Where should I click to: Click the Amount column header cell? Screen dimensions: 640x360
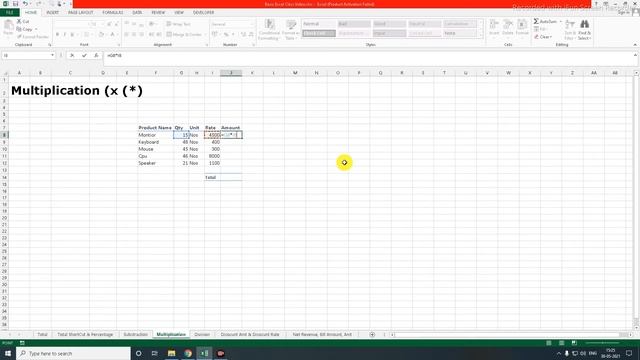[231, 128]
